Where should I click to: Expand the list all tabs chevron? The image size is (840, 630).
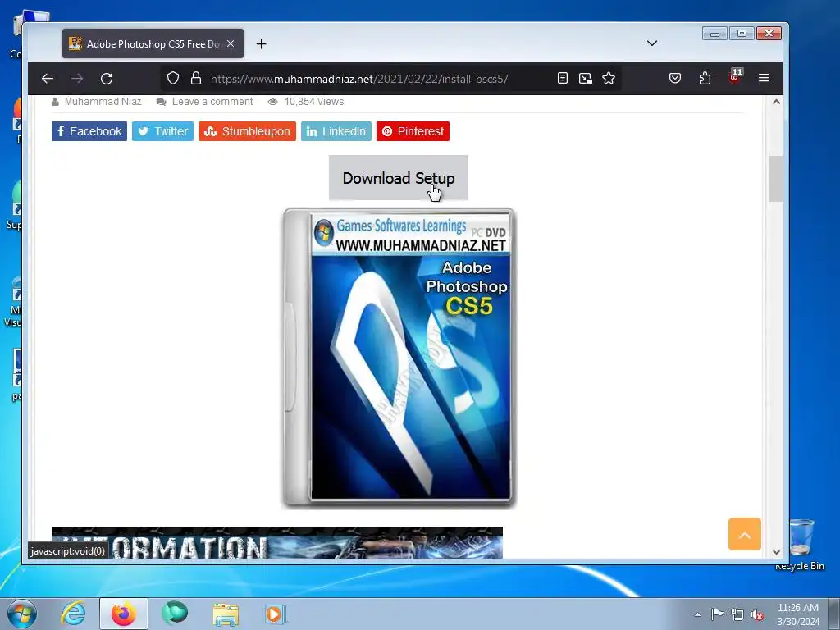pyautogui.click(x=652, y=43)
